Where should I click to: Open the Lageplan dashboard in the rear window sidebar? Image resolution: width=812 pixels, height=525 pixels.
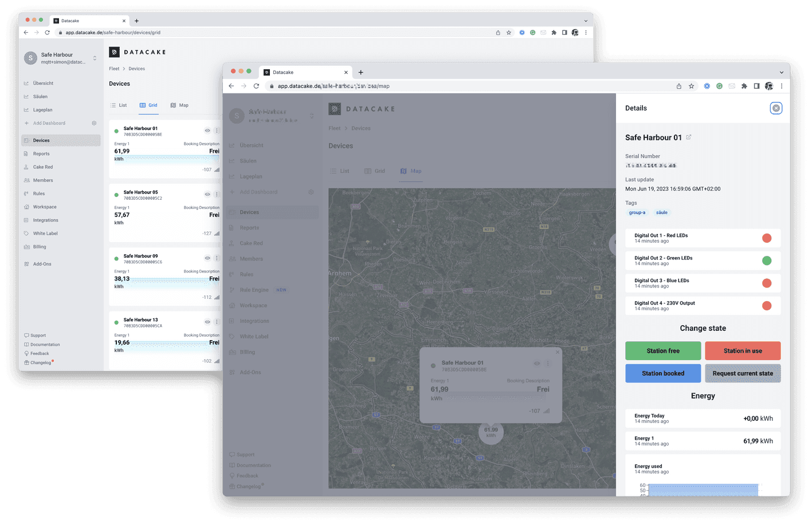pyautogui.click(x=42, y=110)
